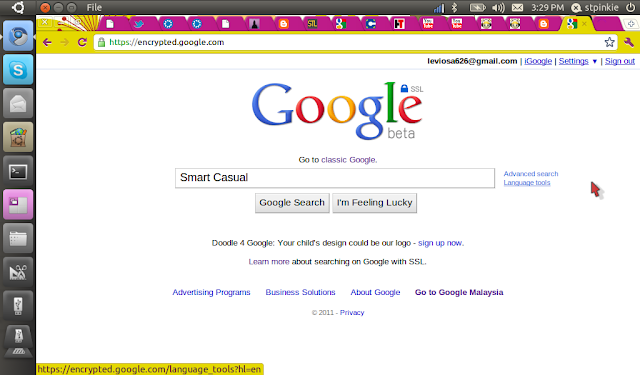Open the stpinkie user menu
Viewport: 640px width, 375px height.
[595, 8]
